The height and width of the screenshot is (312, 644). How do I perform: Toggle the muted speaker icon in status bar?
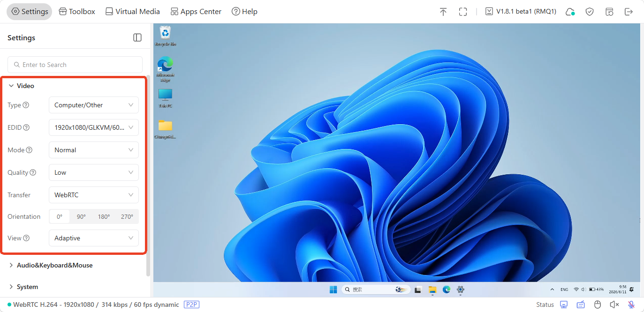click(x=614, y=305)
